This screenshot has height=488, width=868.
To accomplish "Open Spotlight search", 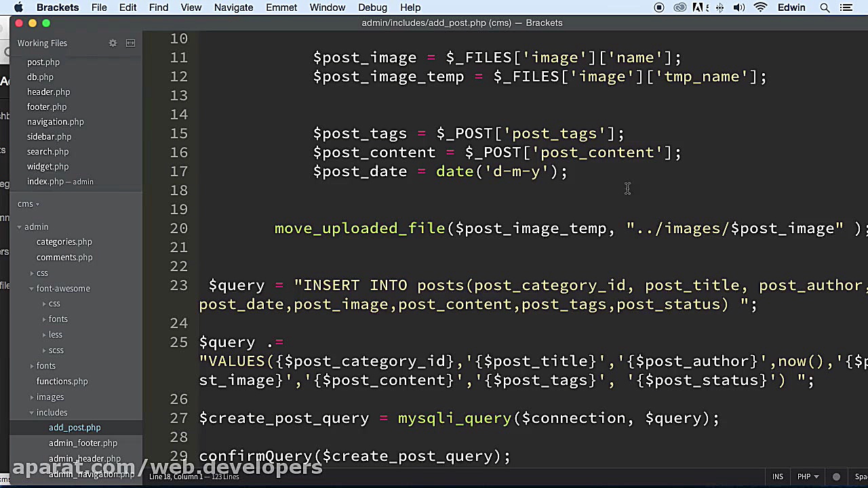I will click(825, 7).
